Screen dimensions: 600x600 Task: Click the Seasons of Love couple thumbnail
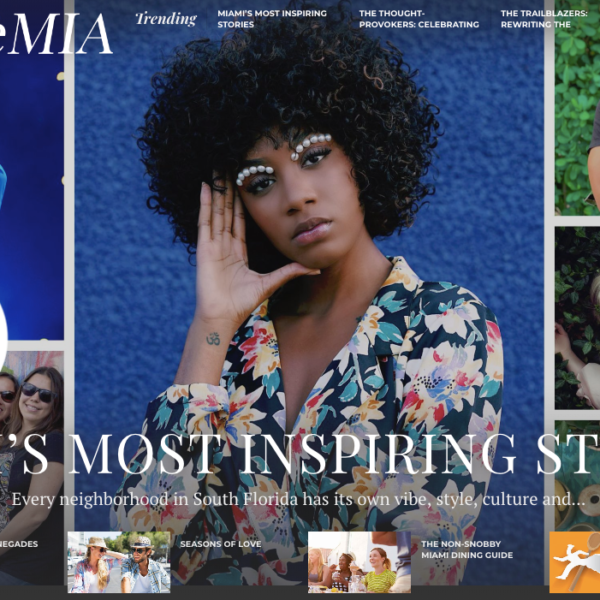click(119, 562)
